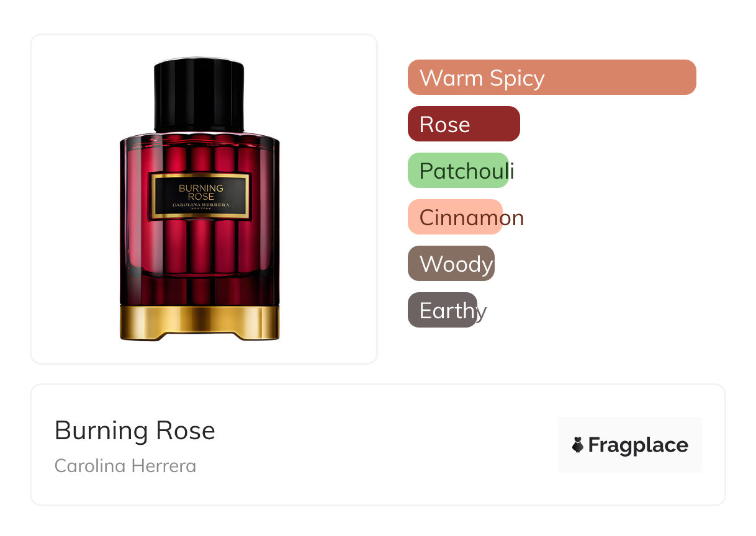Pick the peach Cinnamon accord bar
The width and height of the screenshot is (756, 536).
455,217
